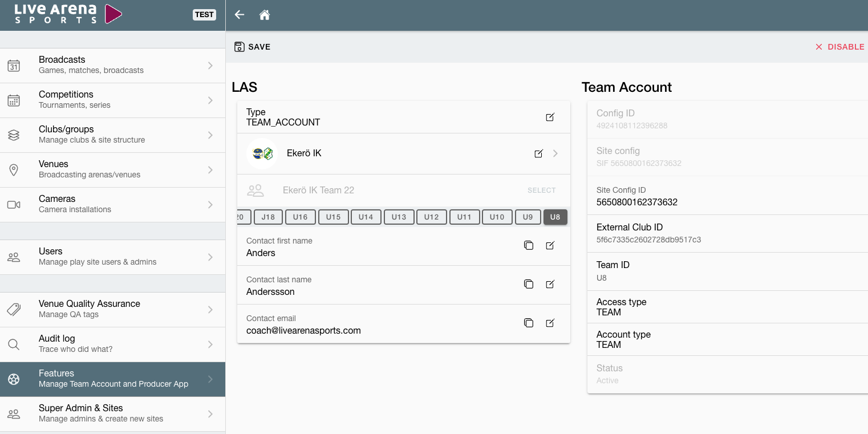Click the Broadcasts calendar icon
Screen dimensions: 868x434
click(14, 66)
